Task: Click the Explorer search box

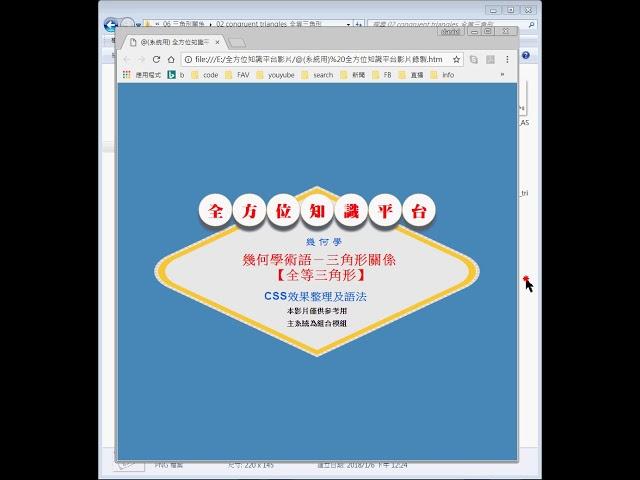Action: point(445,24)
